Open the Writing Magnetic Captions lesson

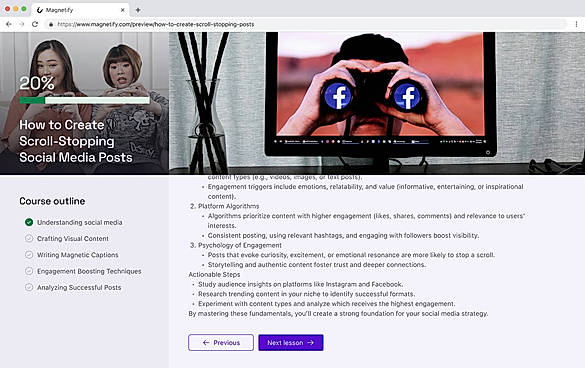click(x=78, y=255)
